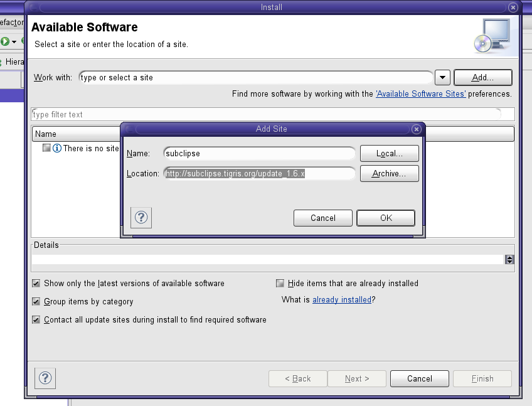This screenshot has height=406, width=532.
Task: Open dropdown arrow next to Run icon
Action: point(14,42)
